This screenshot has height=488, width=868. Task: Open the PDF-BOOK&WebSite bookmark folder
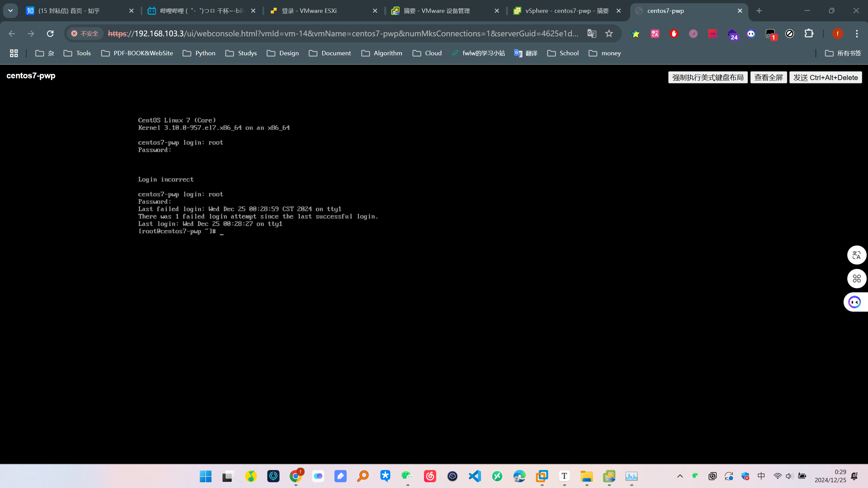pos(137,53)
